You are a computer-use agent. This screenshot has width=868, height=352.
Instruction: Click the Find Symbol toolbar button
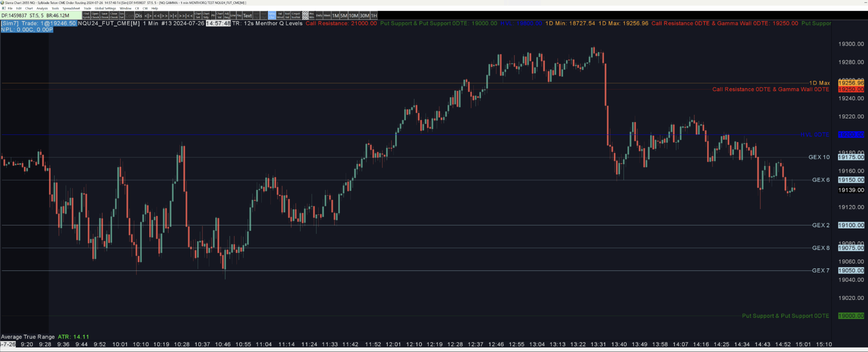(x=86, y=15)
